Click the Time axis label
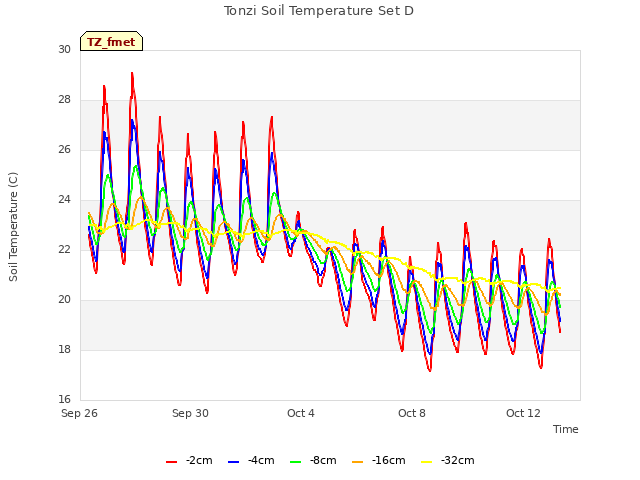Viewport: 640px width, 480px height. point(566,429)
